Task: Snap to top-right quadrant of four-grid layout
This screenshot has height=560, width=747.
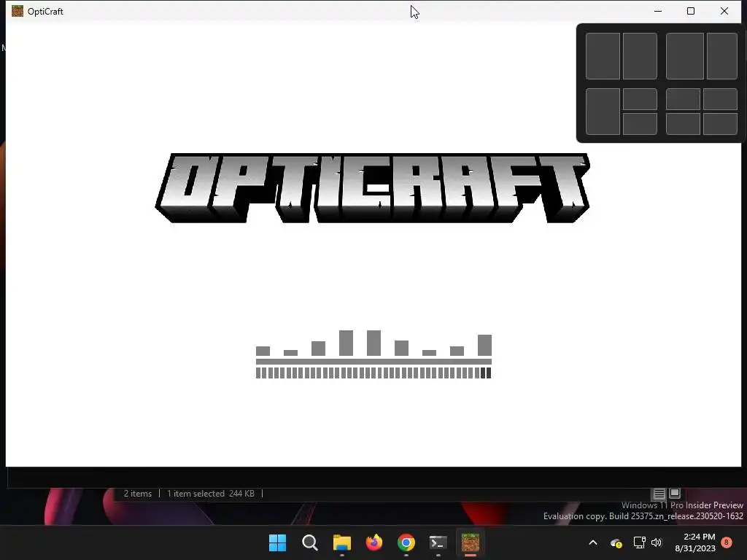Action: coord(720,99)
